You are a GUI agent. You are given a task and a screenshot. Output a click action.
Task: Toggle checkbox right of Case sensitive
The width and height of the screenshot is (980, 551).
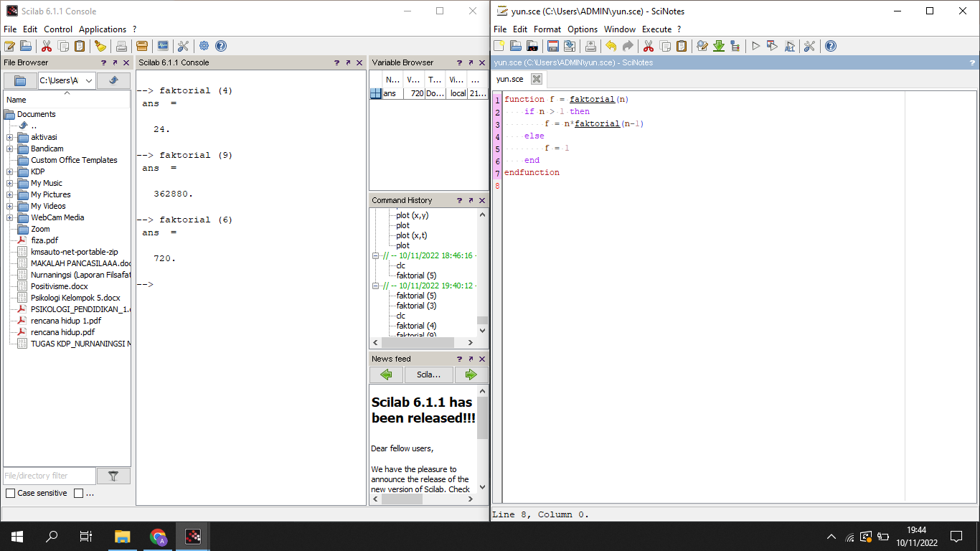coord(79,493)
